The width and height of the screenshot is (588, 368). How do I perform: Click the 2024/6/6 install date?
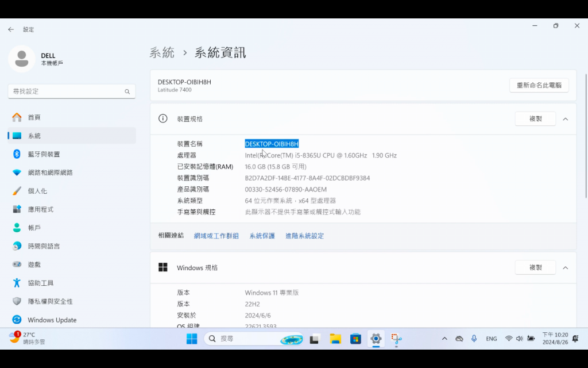coord(258,316)
